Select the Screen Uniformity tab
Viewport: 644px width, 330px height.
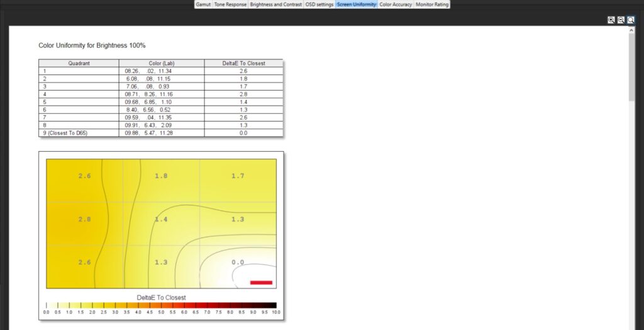(356, 4)
